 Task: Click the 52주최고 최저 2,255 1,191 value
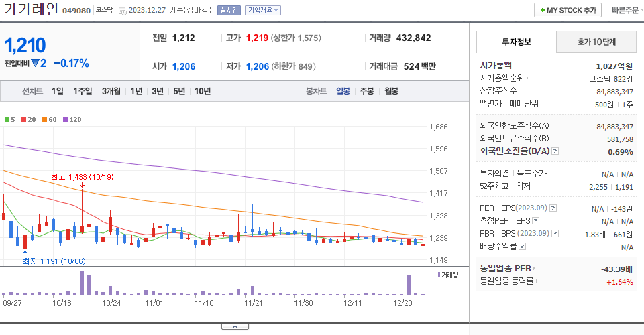tap(611, 187)
